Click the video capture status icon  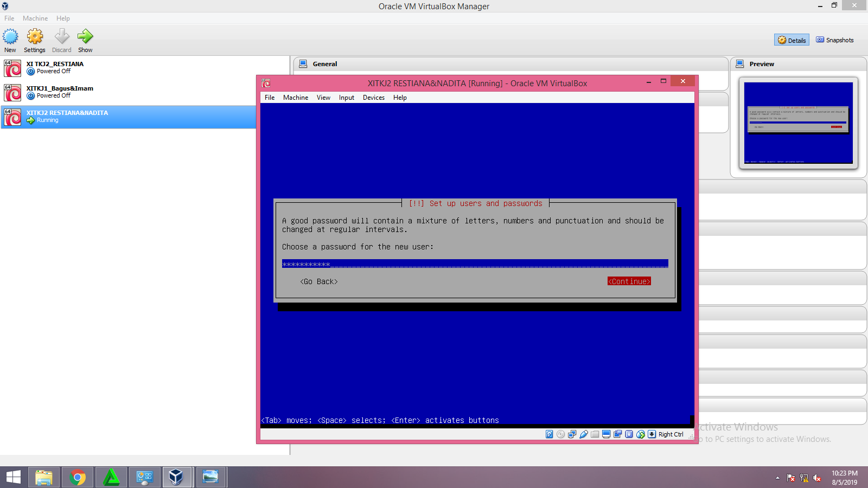click(x=618, y=434)
